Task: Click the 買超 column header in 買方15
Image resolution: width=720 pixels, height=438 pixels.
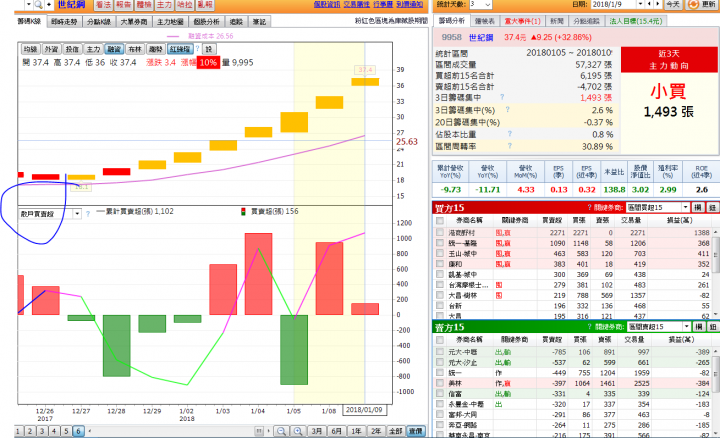Action: [x=552, y=220]
